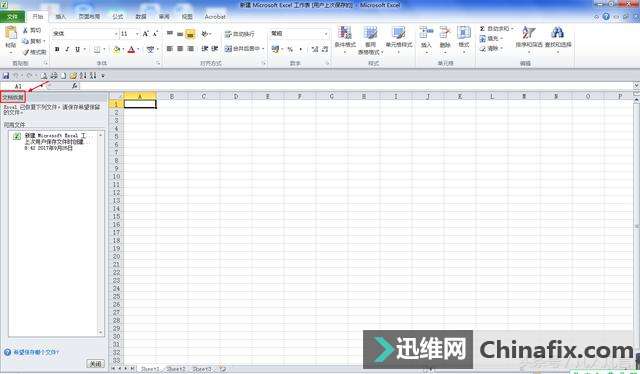This screenshot has height=374, width=640.
Task: Click the fx Insert Function button
Action: (74, 86)
